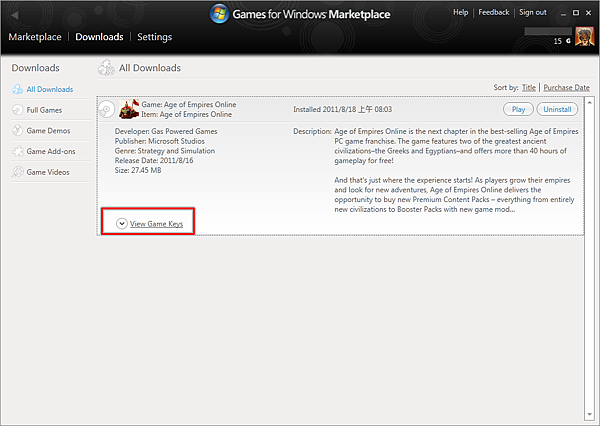Click the Game Demos icon
The width and height of the screenshot is (600, 426).
(18, 131)
